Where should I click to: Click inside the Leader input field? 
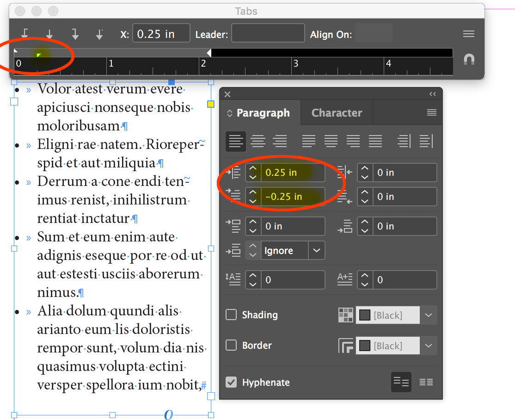pos(268,33)
